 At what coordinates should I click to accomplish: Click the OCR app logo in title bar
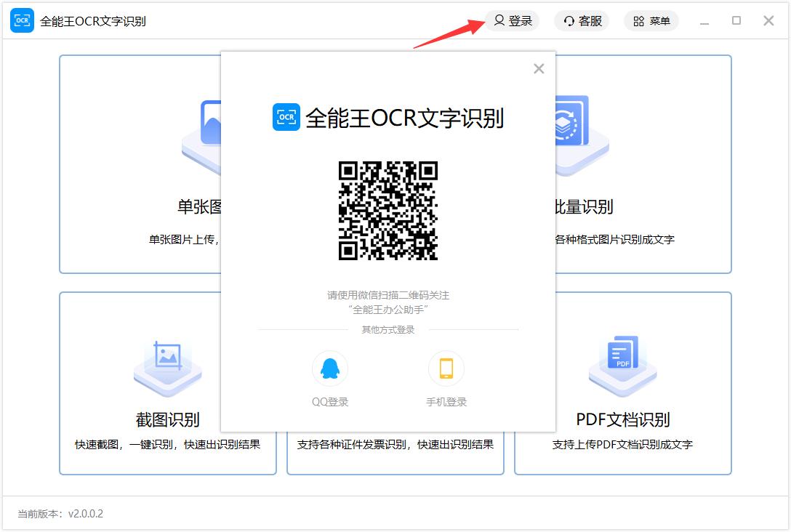(22, 21)
